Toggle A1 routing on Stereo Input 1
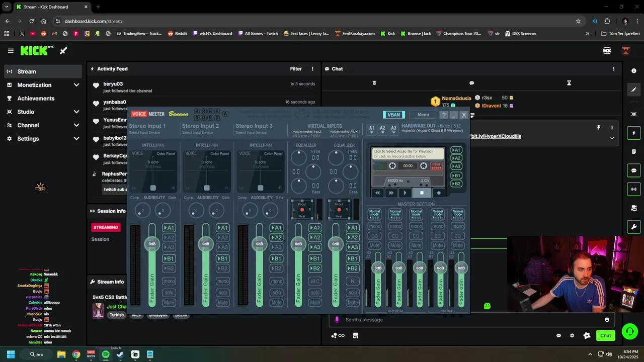 point(169,228)
